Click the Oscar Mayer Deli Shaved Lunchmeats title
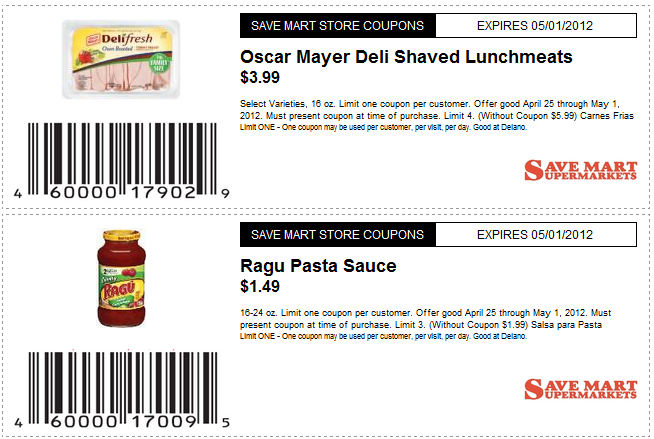 (x=406, y=57)
